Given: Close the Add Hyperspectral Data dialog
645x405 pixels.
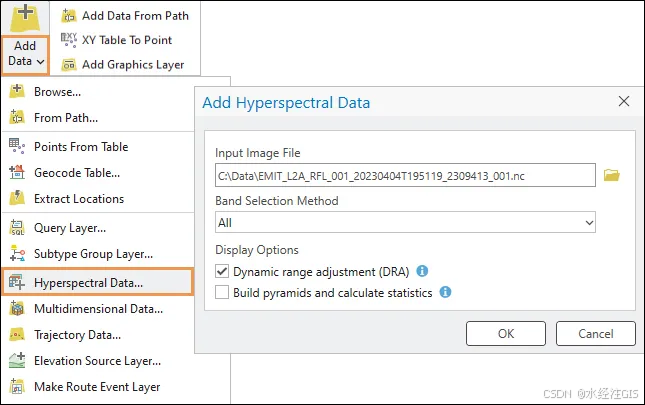Looking at the screenshot, I should pyautogui.click(x=624, y=102).
